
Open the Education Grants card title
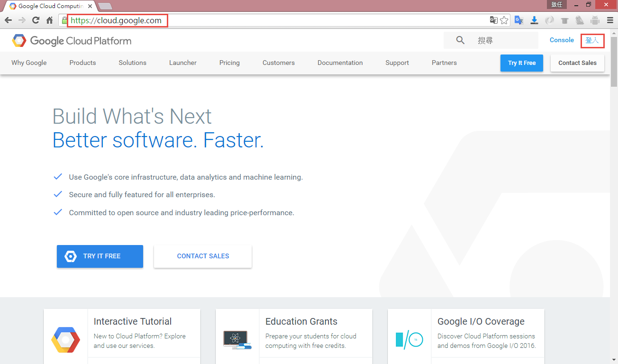coord(301,321)
